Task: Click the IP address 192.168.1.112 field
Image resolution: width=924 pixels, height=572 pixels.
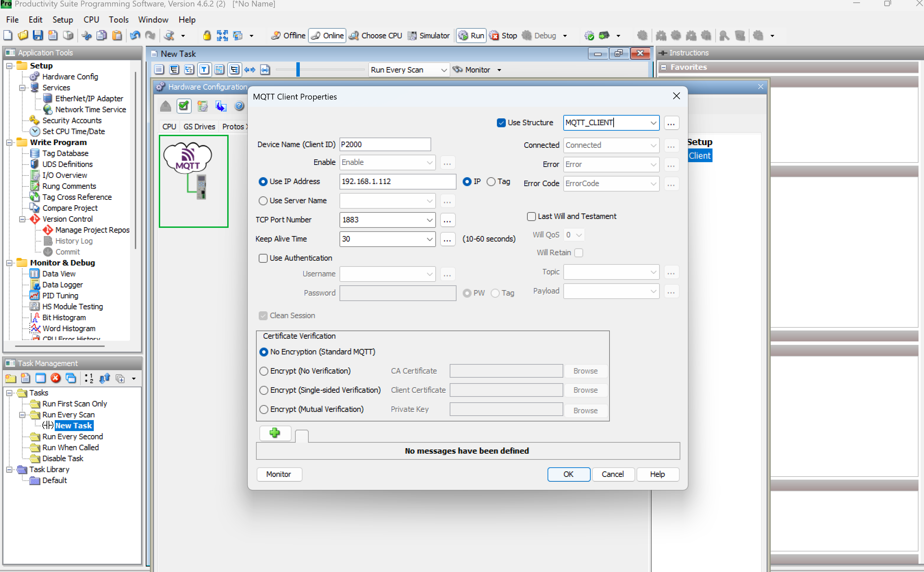Action: (397, 181)
